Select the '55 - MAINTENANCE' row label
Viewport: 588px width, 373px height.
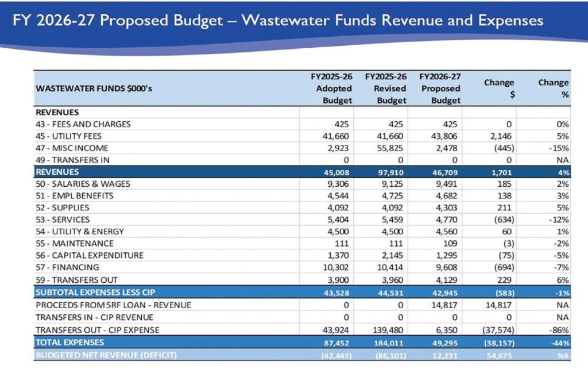point(74,244)
